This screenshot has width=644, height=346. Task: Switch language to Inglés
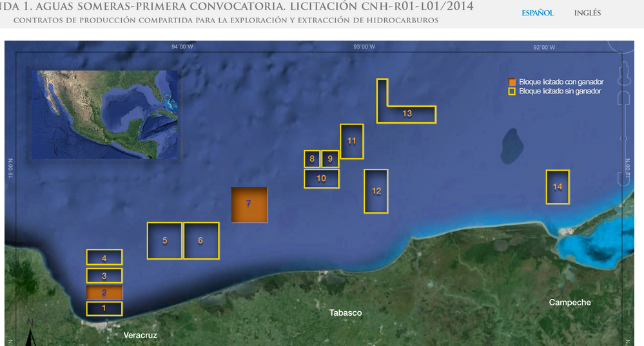[587, 13]
